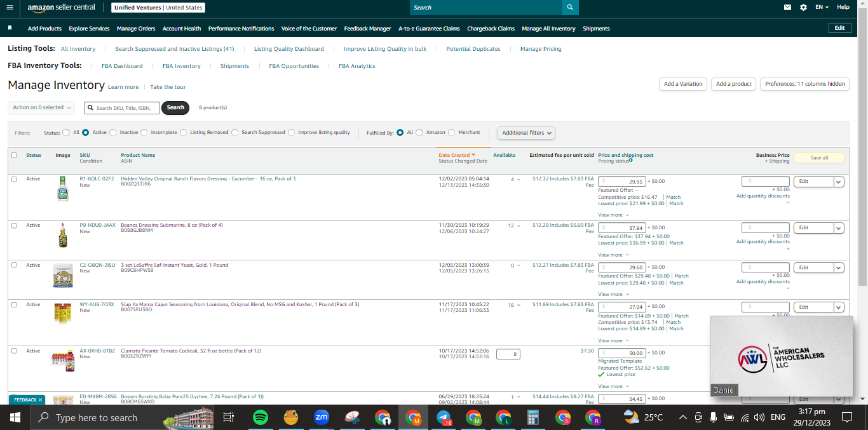Open the Calculator from the taskbar

(533, 417)
